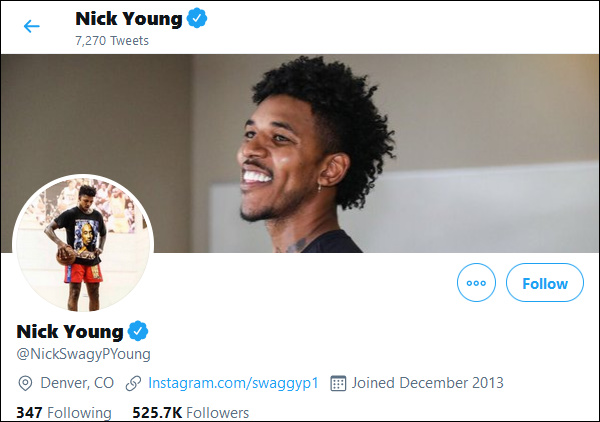Click the Joined December 2013 text
Viewport: 600px width, 422px height.
pyautogui.click(x=428, y=383)
